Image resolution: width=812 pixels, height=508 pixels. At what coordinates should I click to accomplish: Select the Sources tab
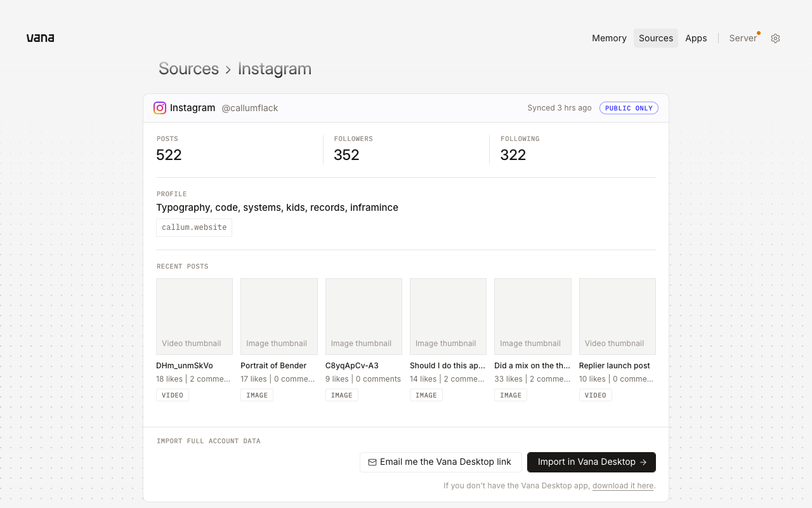(656, 38)
